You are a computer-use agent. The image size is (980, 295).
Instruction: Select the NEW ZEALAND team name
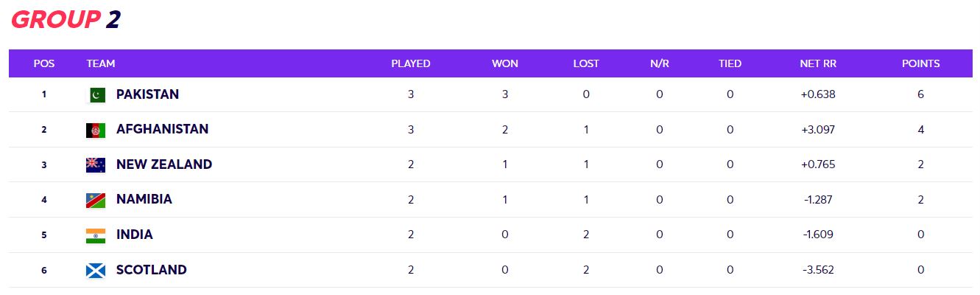pyautogui.click(x=164, y=164)
